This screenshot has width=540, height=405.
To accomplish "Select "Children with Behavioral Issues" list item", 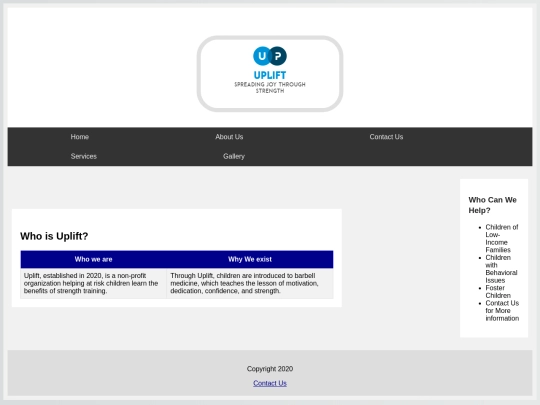I will tap(501, 269).
